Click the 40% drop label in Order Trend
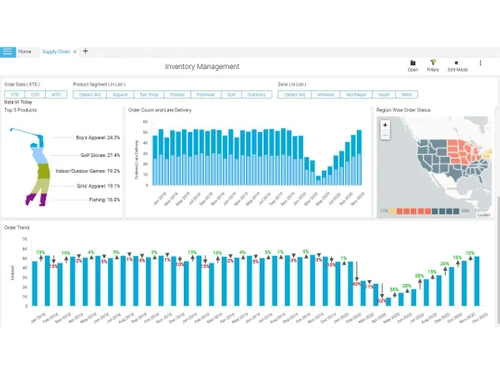Viewport: 500px width, 375px height. coord(356,284)
